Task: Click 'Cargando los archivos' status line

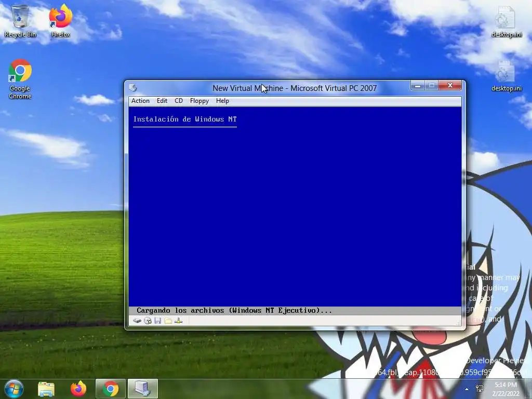Action: (234, 311)
